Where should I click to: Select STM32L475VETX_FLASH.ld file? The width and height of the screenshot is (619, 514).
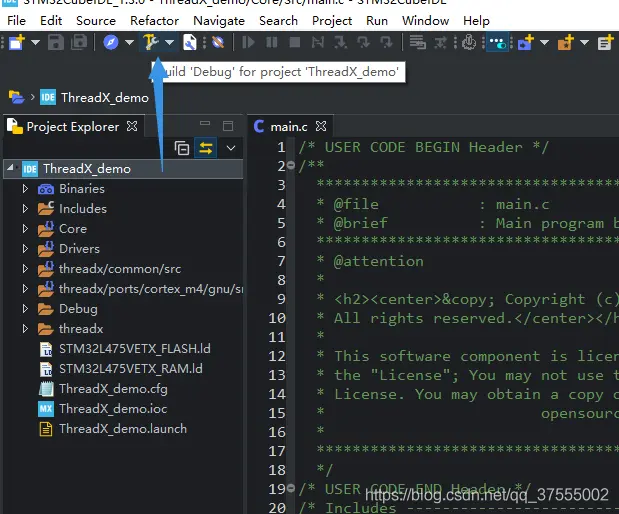(x=135, y=349)
